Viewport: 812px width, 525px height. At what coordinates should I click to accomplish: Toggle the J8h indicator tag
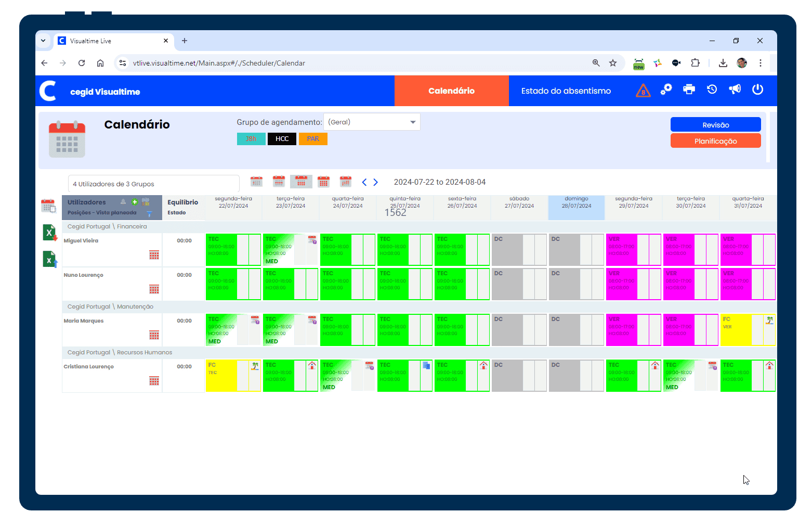coord(251,139)
